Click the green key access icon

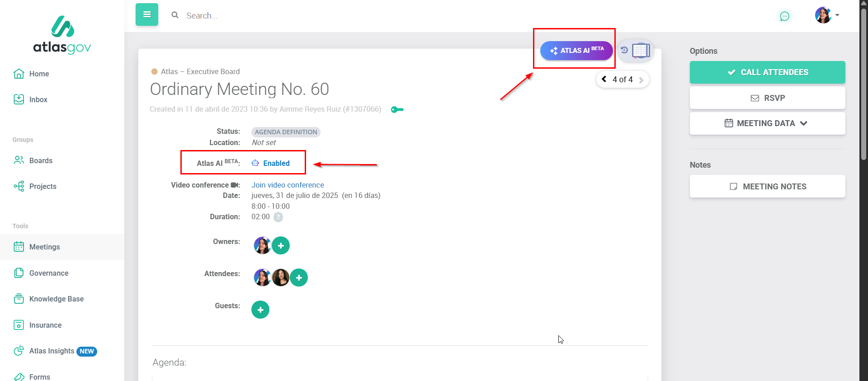pos(397,109)
